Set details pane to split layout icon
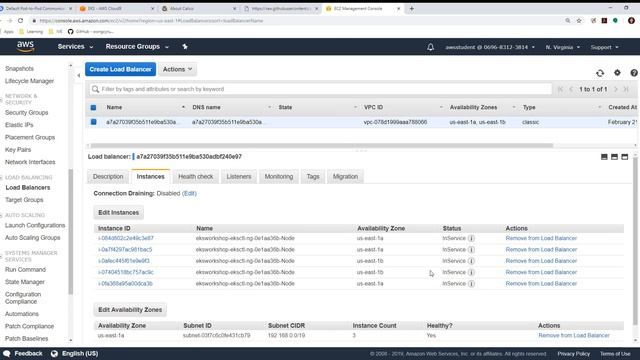 pos(614,157)
